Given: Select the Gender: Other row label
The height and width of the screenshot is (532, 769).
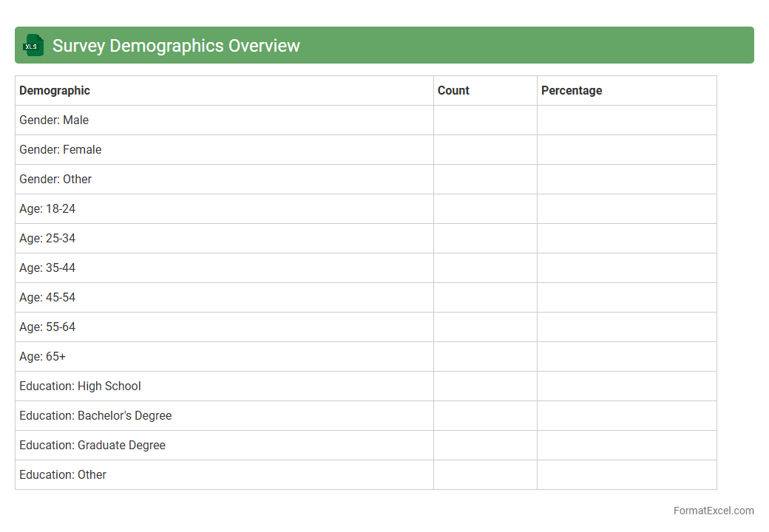Looking at the screenshot, I should 55,179.
